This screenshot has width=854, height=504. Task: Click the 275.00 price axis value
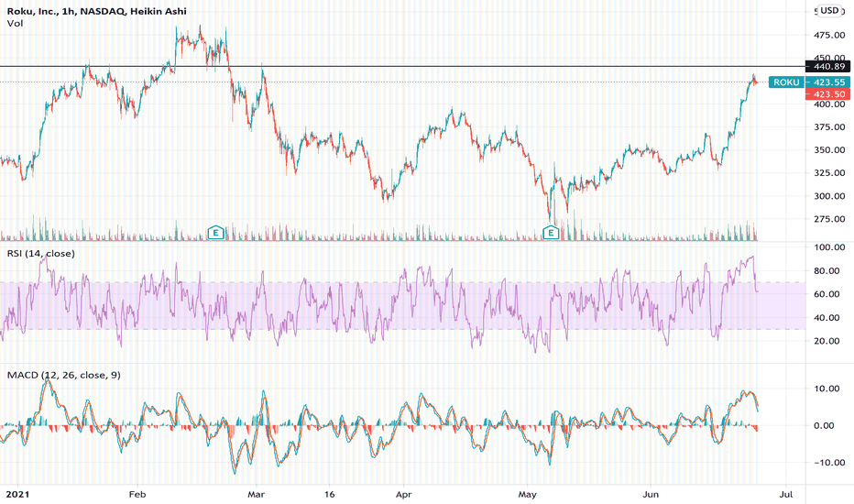pos(829,219)
